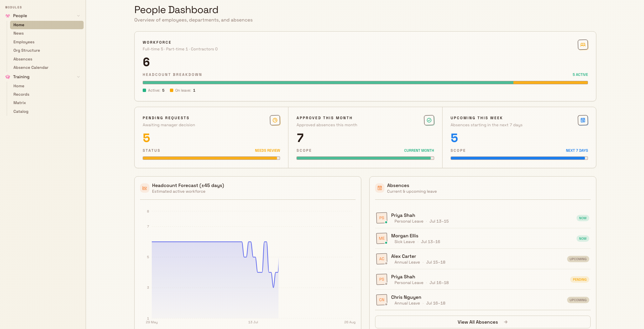The height and width of the screenshot is (329, 644).
Task: Open News in the People module
Action: click(x=47, y=33)
